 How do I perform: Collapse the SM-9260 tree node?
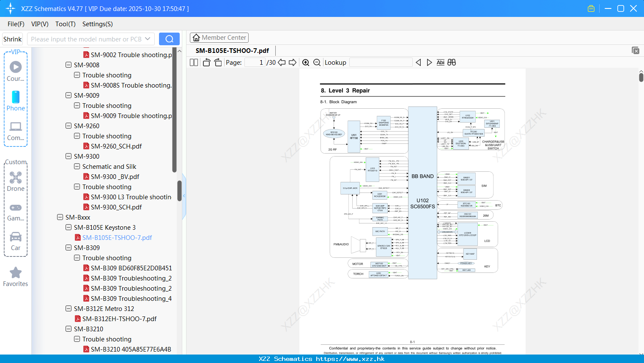(69, 126)
